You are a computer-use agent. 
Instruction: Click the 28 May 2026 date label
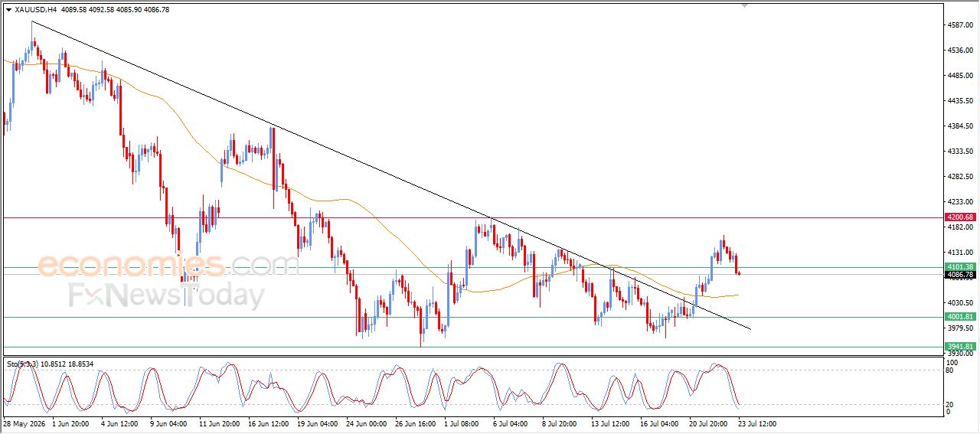pos(22,423)
